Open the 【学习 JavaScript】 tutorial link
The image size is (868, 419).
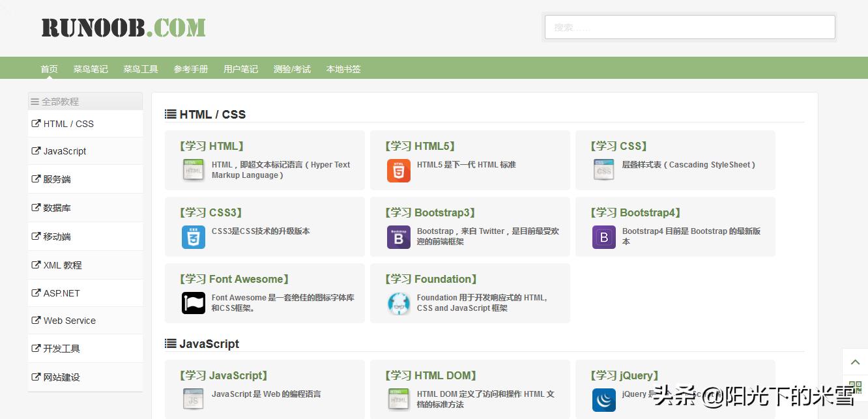[224, 375]
